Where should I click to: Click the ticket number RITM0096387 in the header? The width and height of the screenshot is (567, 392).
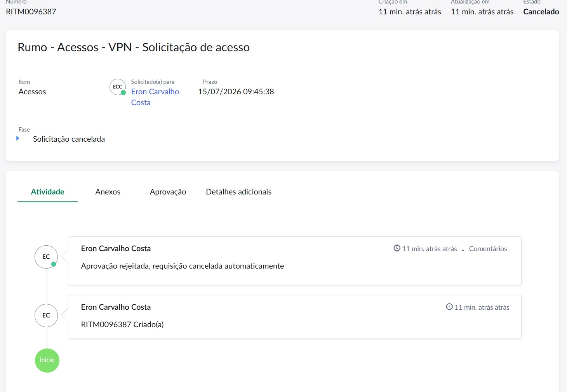pyautogui.click(x=31, y=12)
